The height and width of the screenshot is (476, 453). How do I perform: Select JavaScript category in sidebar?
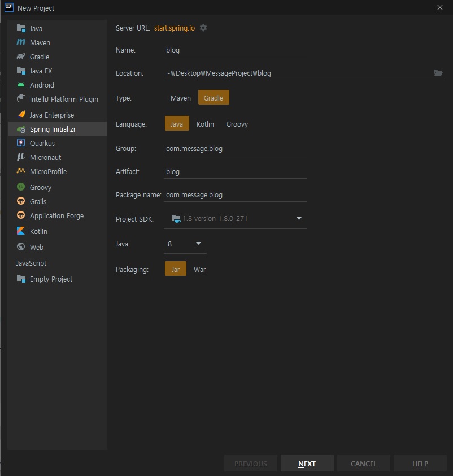pos(31,263)
